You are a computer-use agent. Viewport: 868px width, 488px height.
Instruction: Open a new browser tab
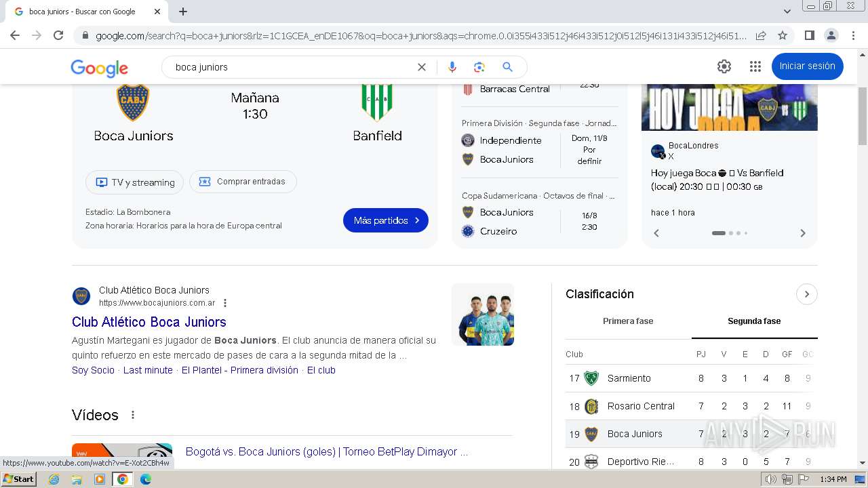[183, 12]
